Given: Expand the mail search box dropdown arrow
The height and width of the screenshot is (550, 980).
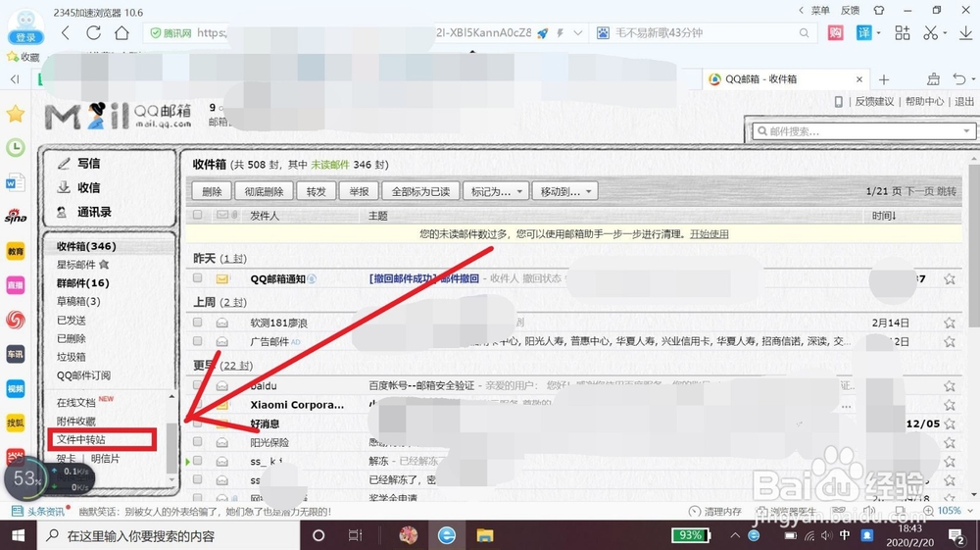Looking at the screenshot, I should point(966,131).
